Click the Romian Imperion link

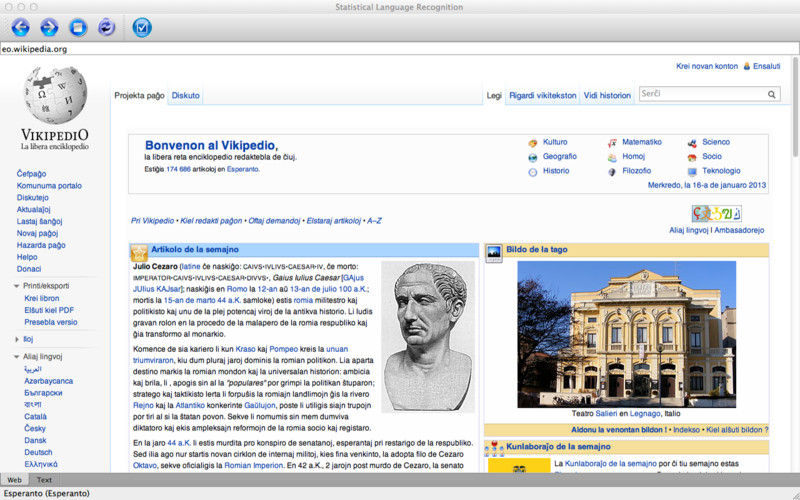click(x=254, y=465)
